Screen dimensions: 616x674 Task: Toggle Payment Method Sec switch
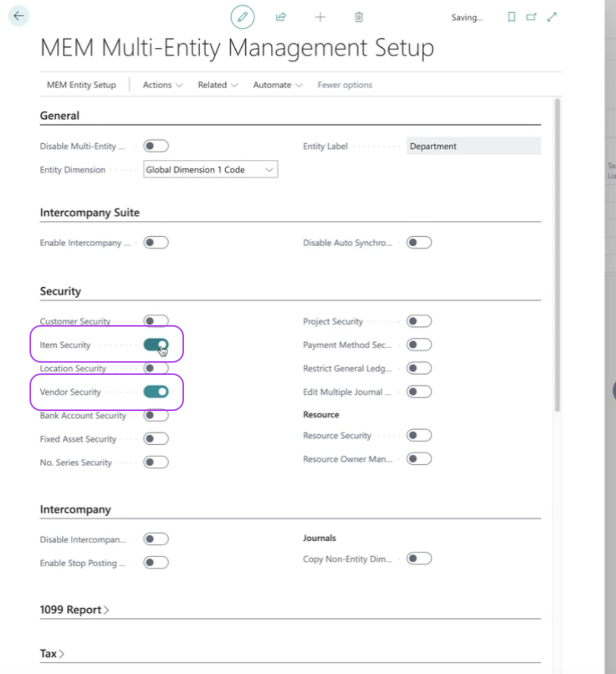419,345
